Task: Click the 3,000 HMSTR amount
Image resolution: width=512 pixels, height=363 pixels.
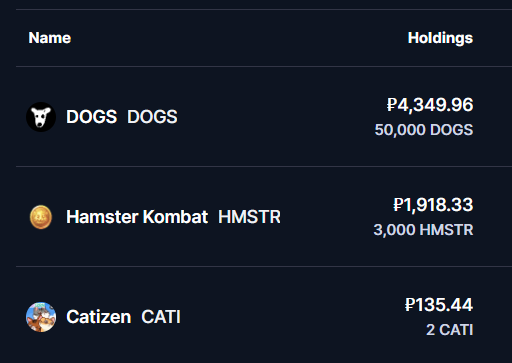Action: (423, 230)
